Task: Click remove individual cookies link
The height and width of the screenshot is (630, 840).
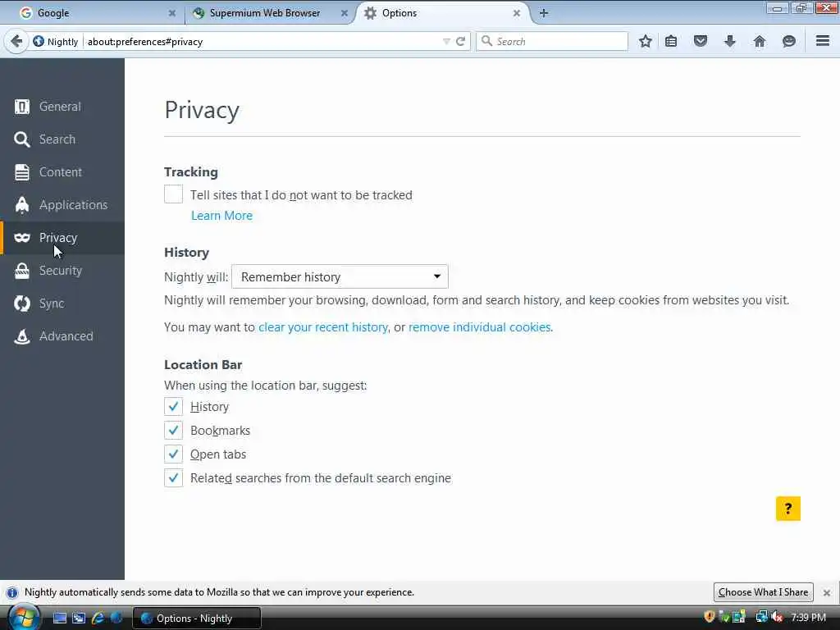Action: click(479, 327)
